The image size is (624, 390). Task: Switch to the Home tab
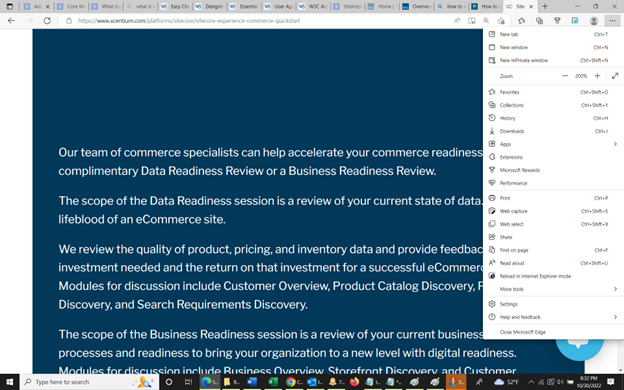click(382, 6)
